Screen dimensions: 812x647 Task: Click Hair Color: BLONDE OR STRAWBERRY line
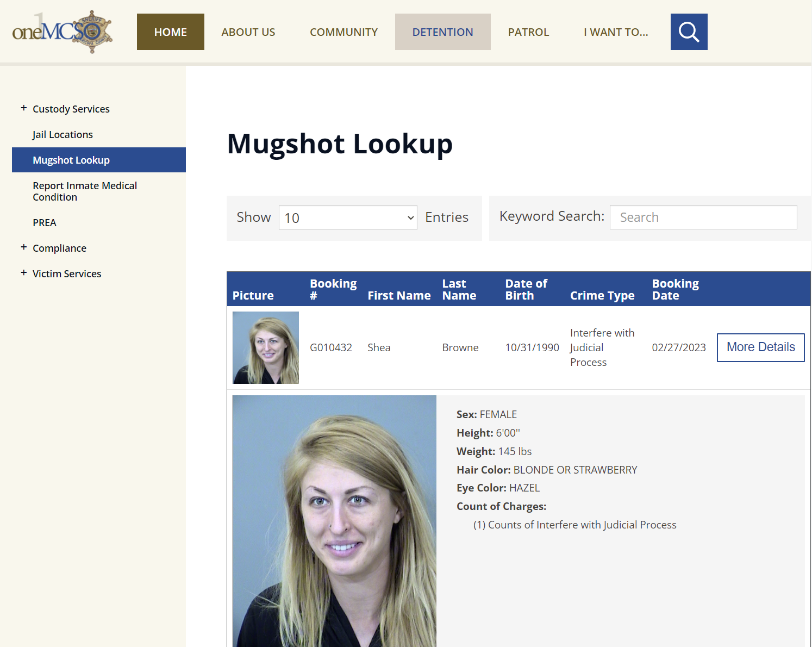[x=547, y=470]
